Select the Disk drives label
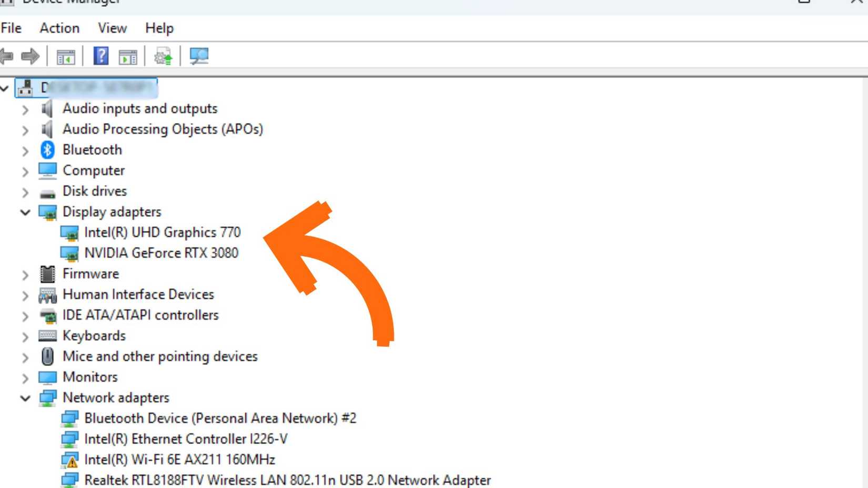Viewport: 868px width, 488px height. point(95,191)
